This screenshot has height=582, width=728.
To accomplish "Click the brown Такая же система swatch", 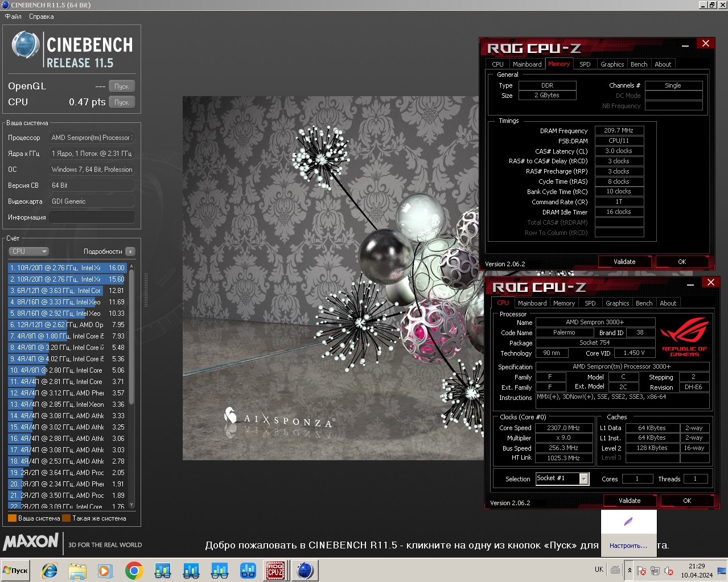I will [66, 518].
